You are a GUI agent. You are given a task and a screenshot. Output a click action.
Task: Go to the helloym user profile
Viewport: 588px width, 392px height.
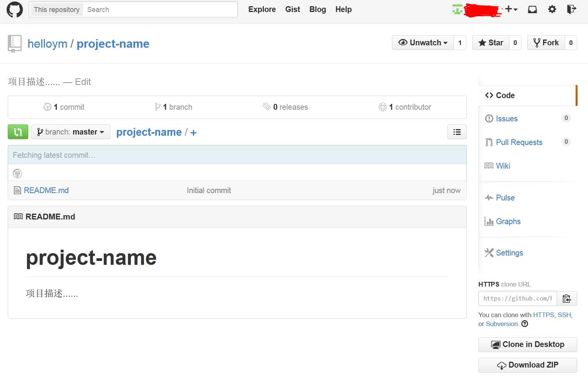[x=47, y=44]
